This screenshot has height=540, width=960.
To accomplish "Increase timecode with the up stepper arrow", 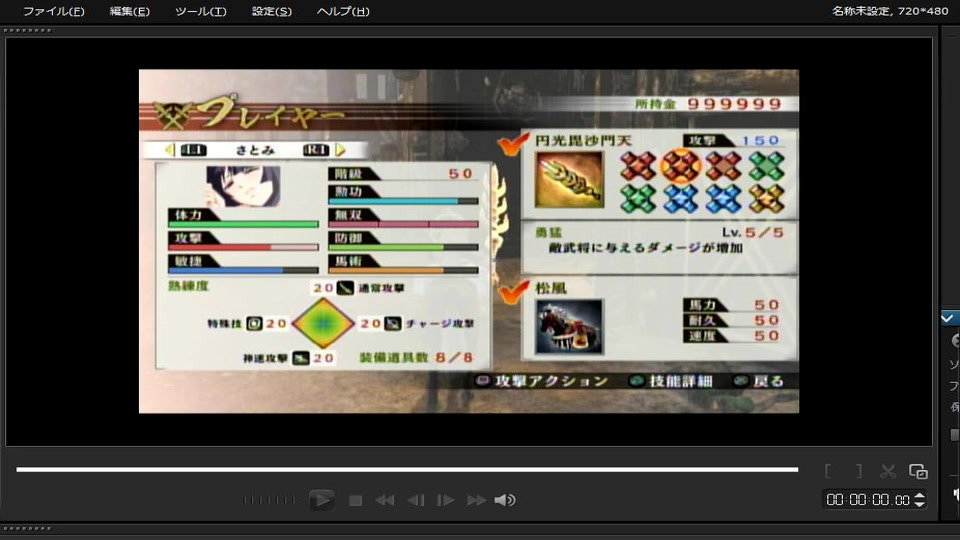I will 919,495.
